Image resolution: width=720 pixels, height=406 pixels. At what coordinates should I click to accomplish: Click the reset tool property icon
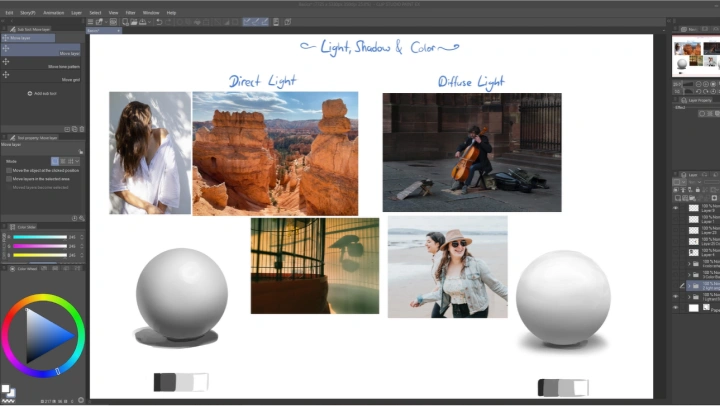coord(74,219)
